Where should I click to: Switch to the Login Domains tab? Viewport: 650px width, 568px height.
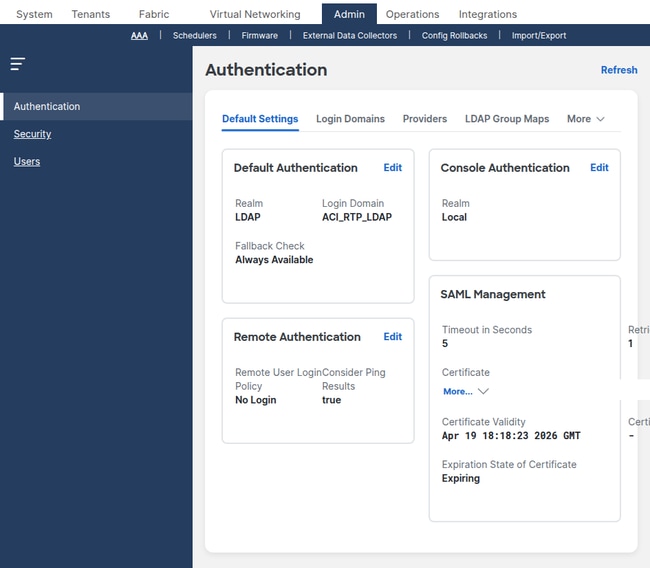point(350,119)
